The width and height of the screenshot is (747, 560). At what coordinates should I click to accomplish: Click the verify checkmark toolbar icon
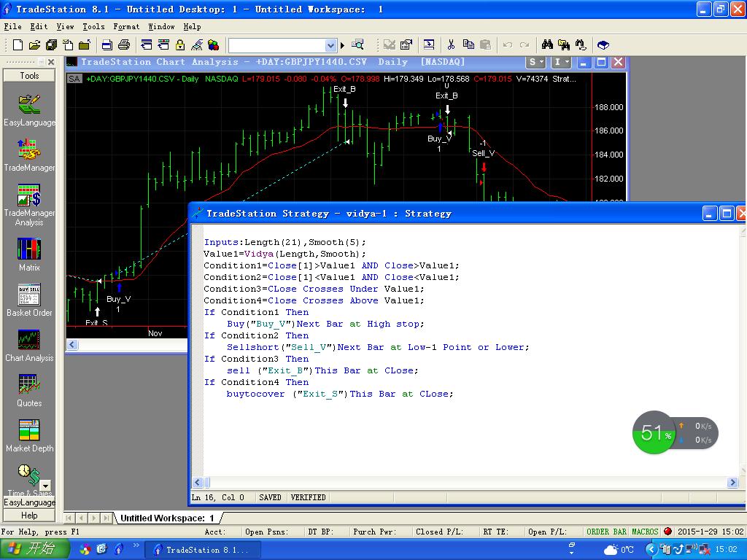click(x=390, y=44)
